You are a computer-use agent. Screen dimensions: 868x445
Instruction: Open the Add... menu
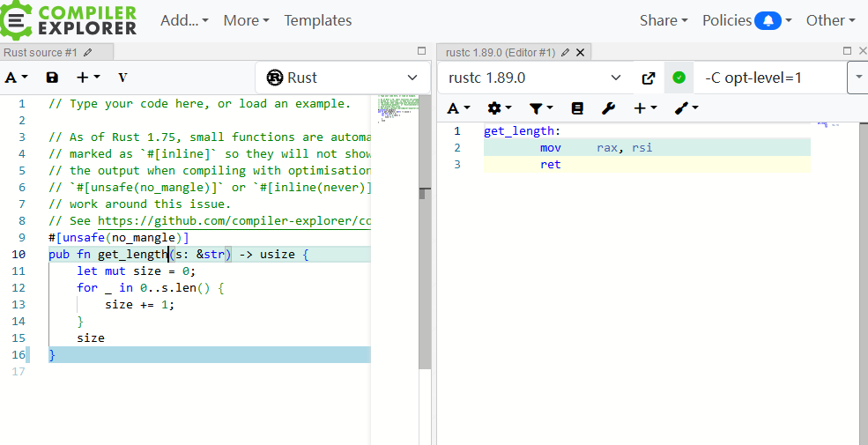(x=184, y=20)
